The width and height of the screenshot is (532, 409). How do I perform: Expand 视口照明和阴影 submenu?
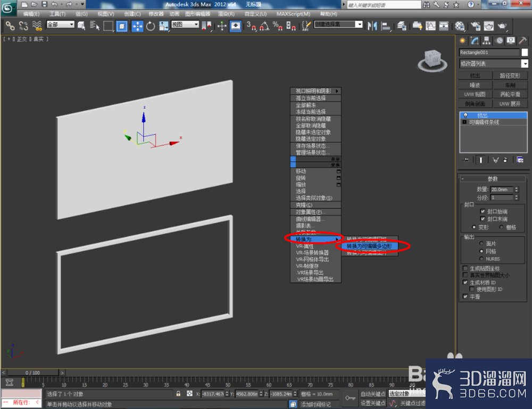pos(315,91)
